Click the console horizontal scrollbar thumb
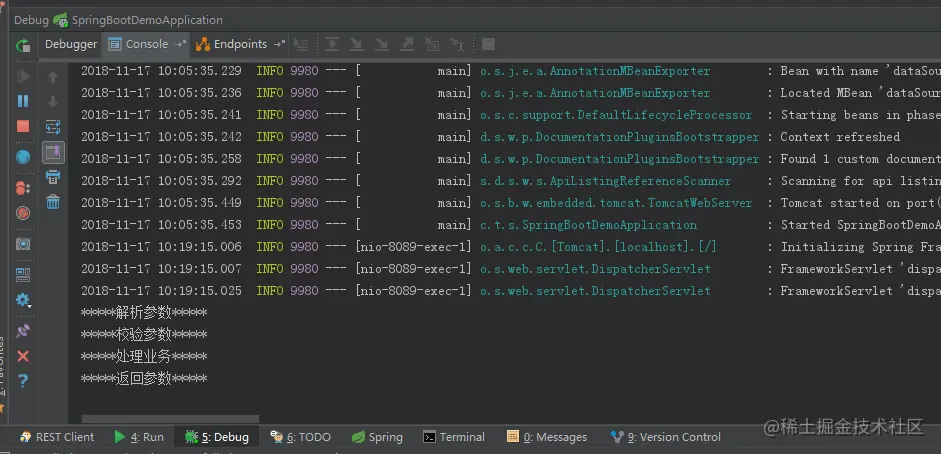Viewport: 941px width, 454px height. coord(170,419)
